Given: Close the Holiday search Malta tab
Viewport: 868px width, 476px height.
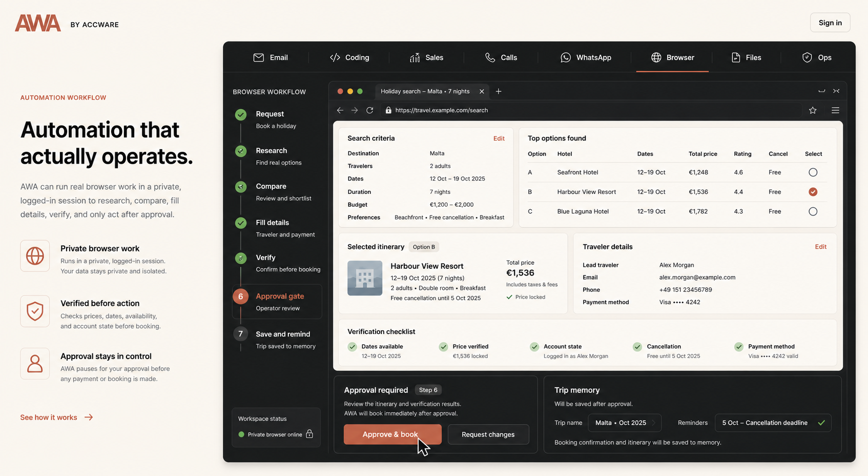Looking at the screenshot, I should click(482, 91).
